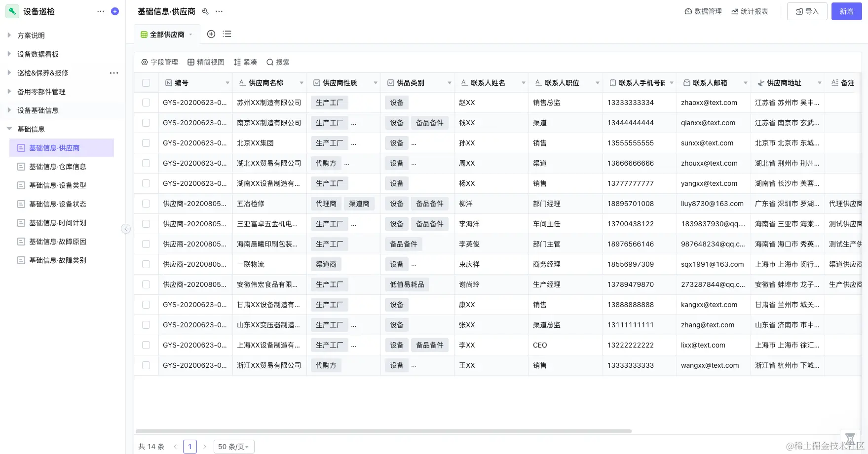Click phone number 18556997309
Image resolution: width=868 pixels, height=454 pixels.
tap(631, 264)
